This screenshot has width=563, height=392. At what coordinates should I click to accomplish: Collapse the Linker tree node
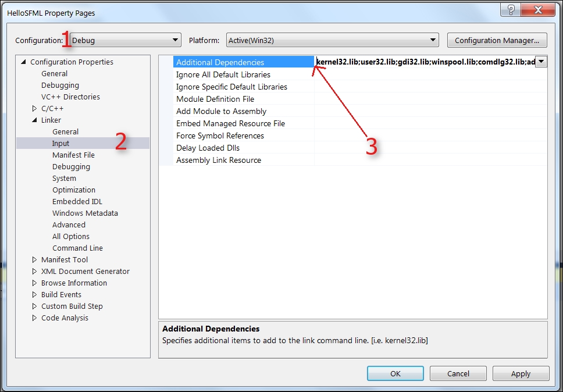coord(35,120)
